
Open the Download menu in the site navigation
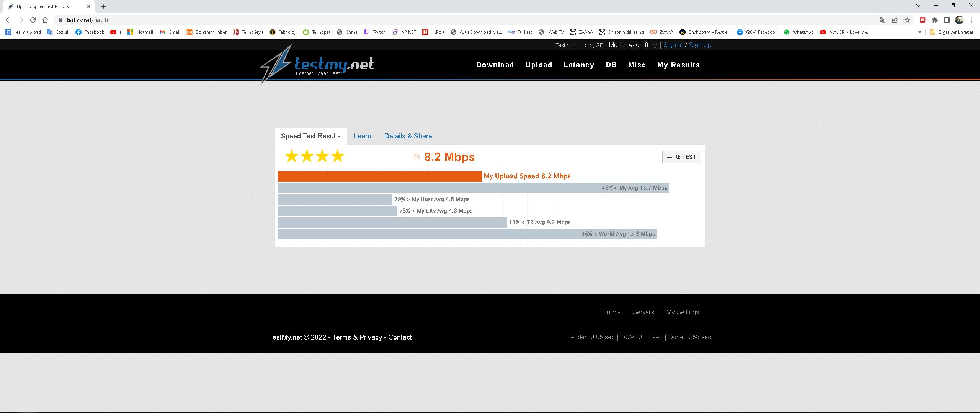coord(495,65)
